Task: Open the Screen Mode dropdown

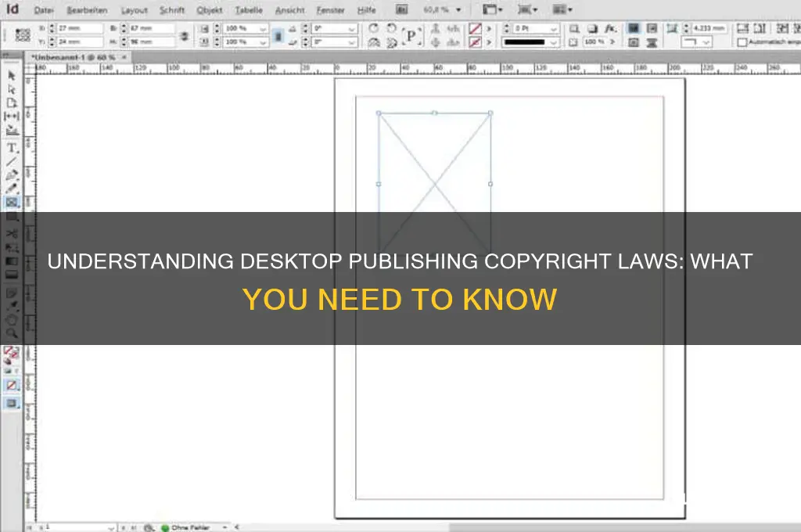Action: tap(526, 9)
